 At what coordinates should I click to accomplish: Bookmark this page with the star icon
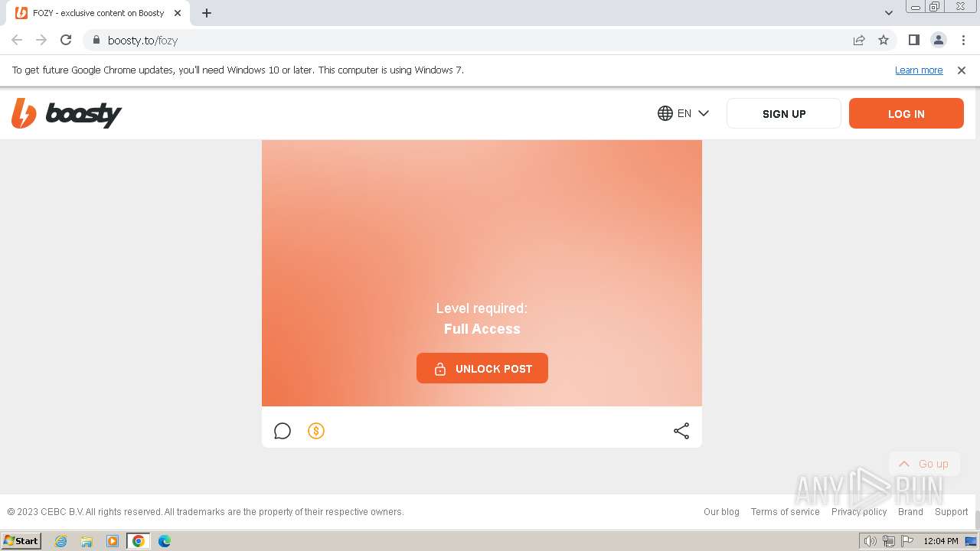pyautogui.click(x=884, y=40)
